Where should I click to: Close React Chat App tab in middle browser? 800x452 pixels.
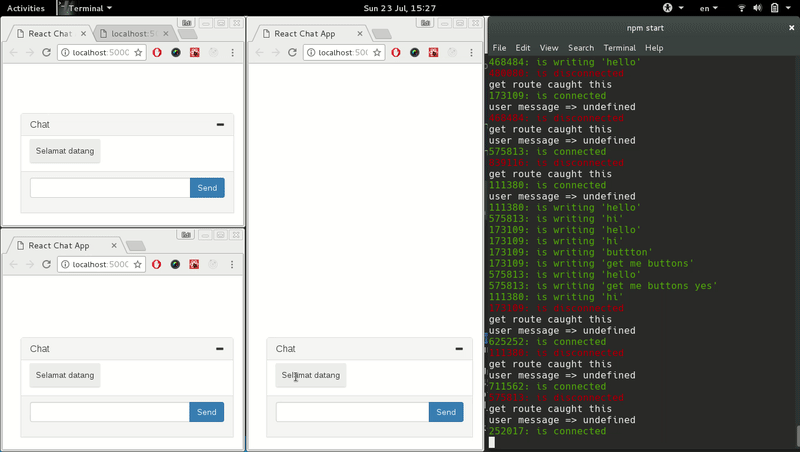click(x=360, y=34)
